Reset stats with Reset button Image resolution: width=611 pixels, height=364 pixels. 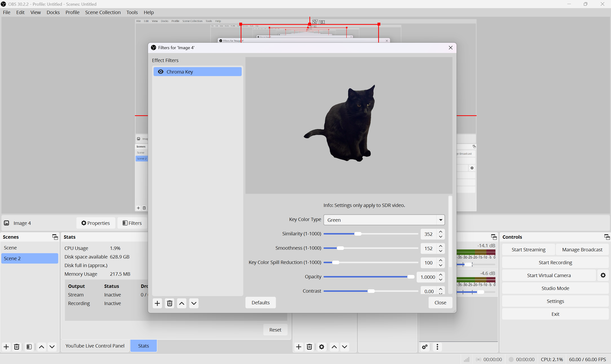[275, 330]
